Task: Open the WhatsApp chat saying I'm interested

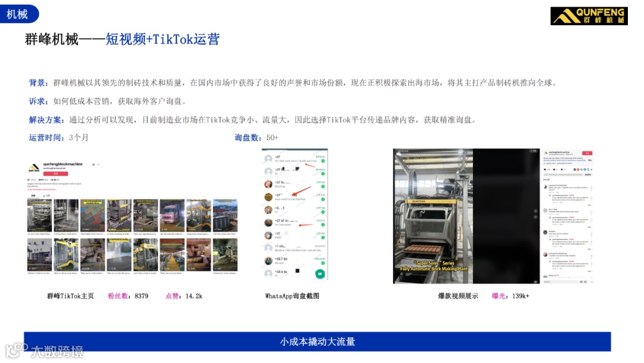Action: coord(295,223)
